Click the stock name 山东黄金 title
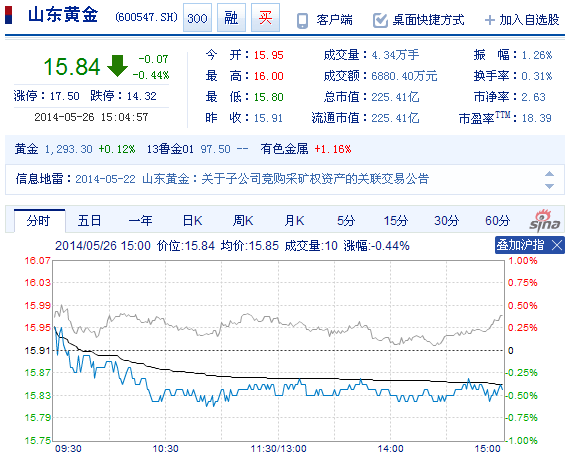The width and height of the screenshot is (565, 456). (63, 15)
